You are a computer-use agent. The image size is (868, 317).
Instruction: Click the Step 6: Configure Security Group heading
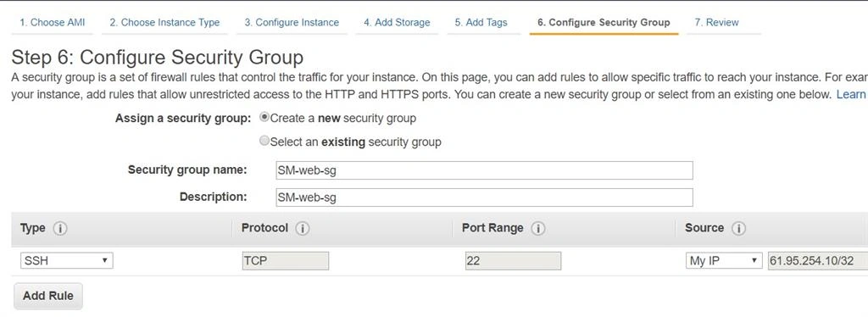click(157, 58)
